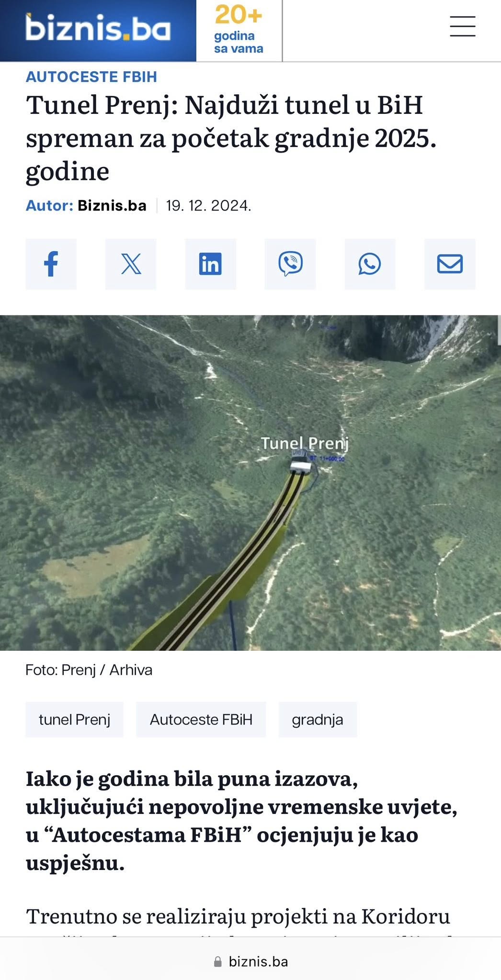501x980 pixels.
Task: Share article via WhatsApp
Action: [370, 264]
